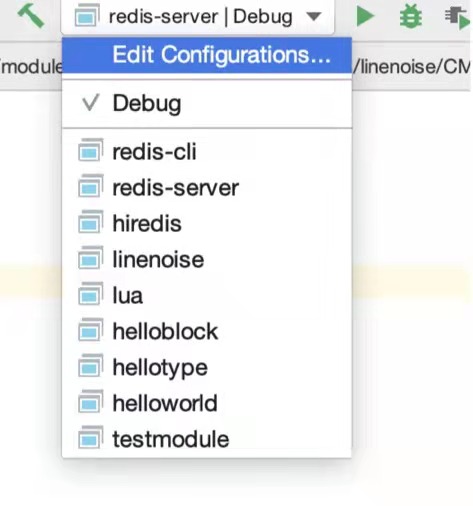Click the run with coverage icon
This screenshot has height=506, width=473.
457,17
